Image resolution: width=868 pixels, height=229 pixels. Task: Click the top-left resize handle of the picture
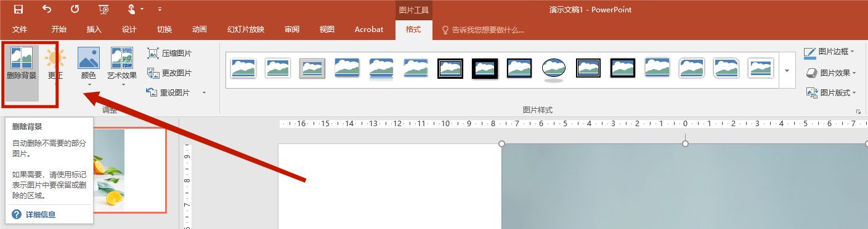(501, 143)
